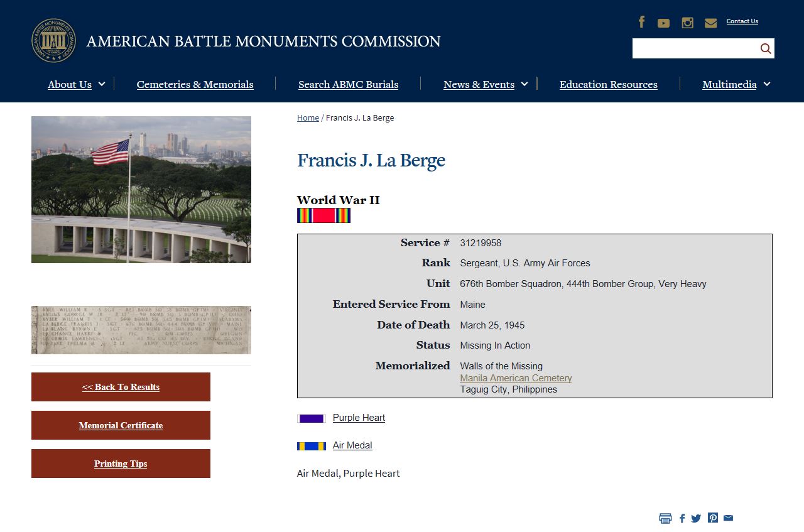Click the ABMC seal logo
The image size is (804, 532).
(x=54, y=41)
